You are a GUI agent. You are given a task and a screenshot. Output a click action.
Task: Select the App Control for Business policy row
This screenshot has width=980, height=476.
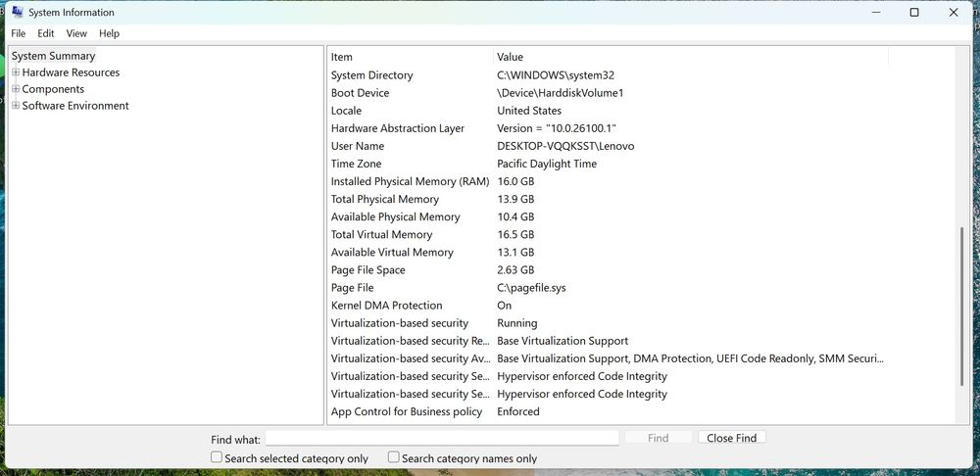pos(607,411)
